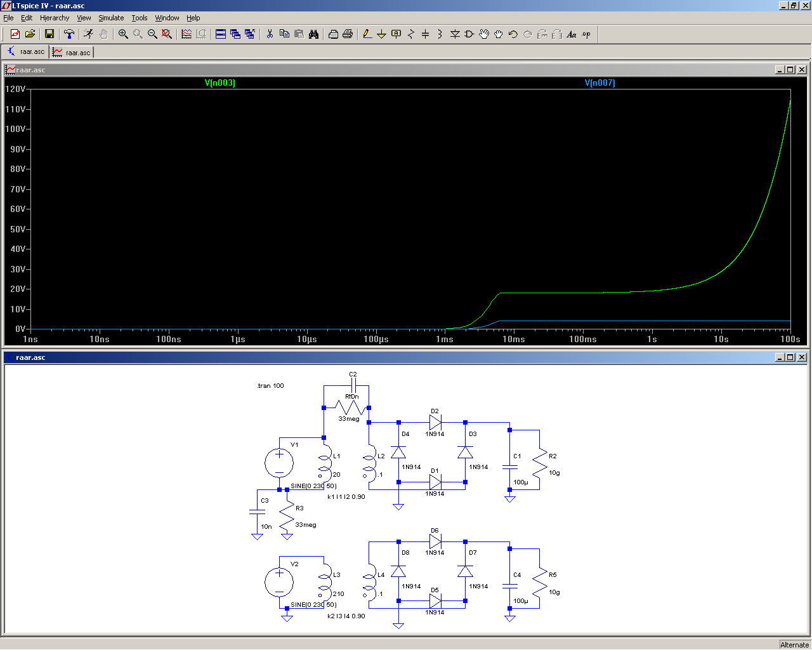
Task: Click the Copy icon
Action: pyautogui.click(x=284, y=34)
